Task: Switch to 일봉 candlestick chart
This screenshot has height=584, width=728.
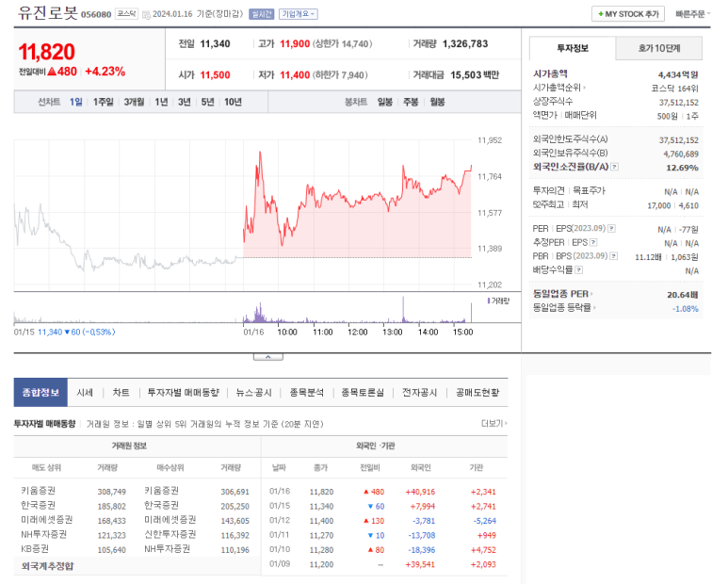Action: pyautogui.click(x=385, y=102)
